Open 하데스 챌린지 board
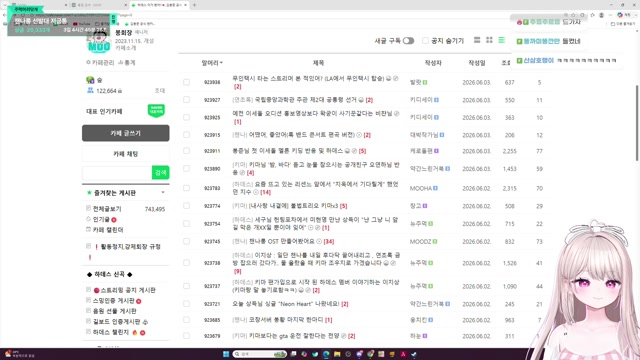This screenshot has height=360, width=640. point(111,332)
